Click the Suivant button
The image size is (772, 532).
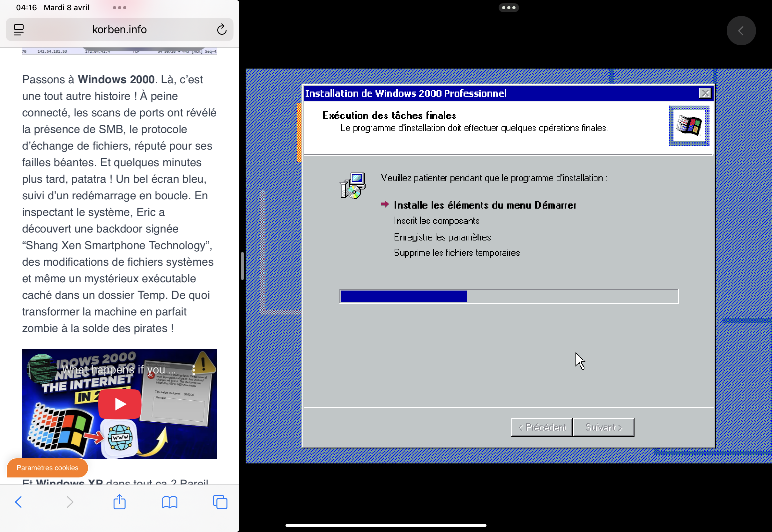point(603,427)
